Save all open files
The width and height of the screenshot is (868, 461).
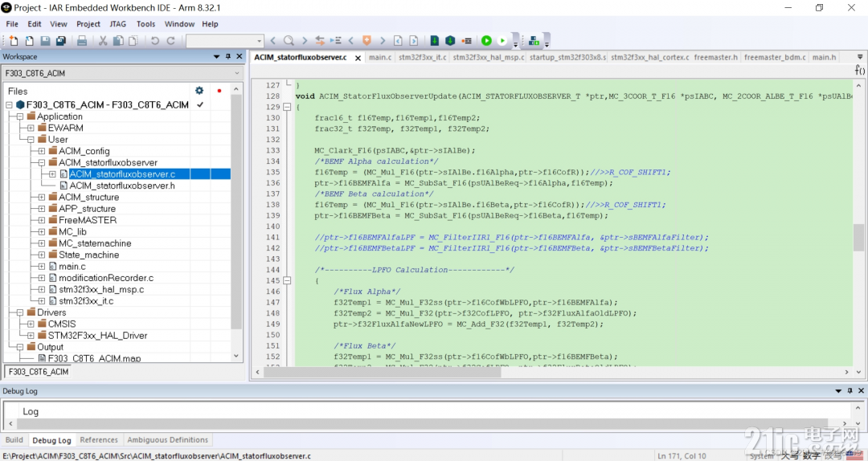point(61,40)
